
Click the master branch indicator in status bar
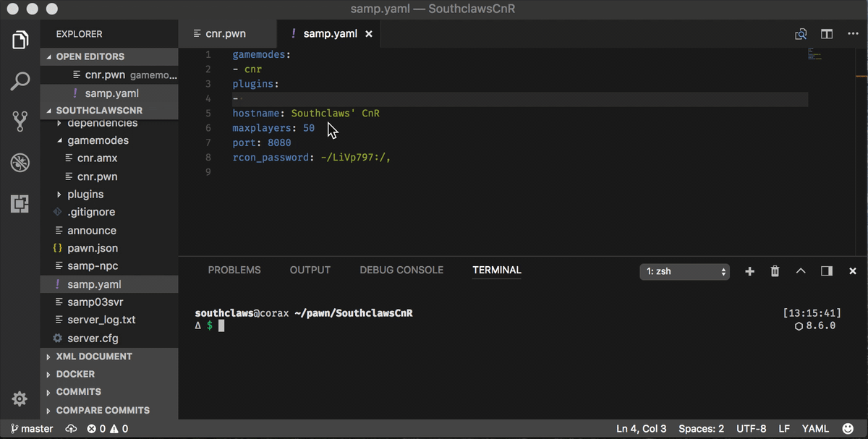32,429
